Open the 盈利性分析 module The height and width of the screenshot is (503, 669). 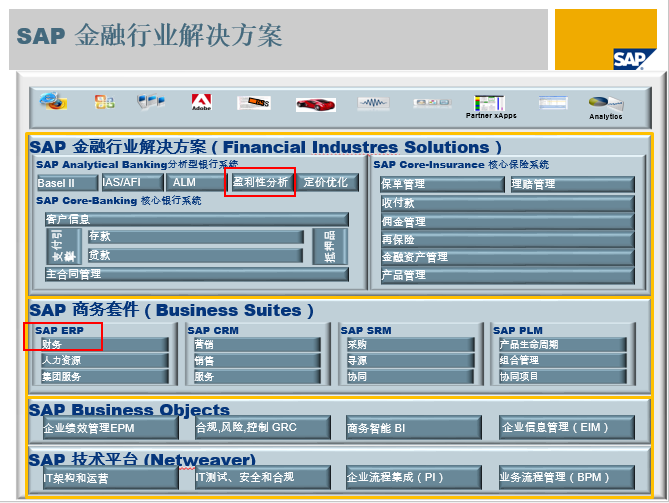pos(261,182)
